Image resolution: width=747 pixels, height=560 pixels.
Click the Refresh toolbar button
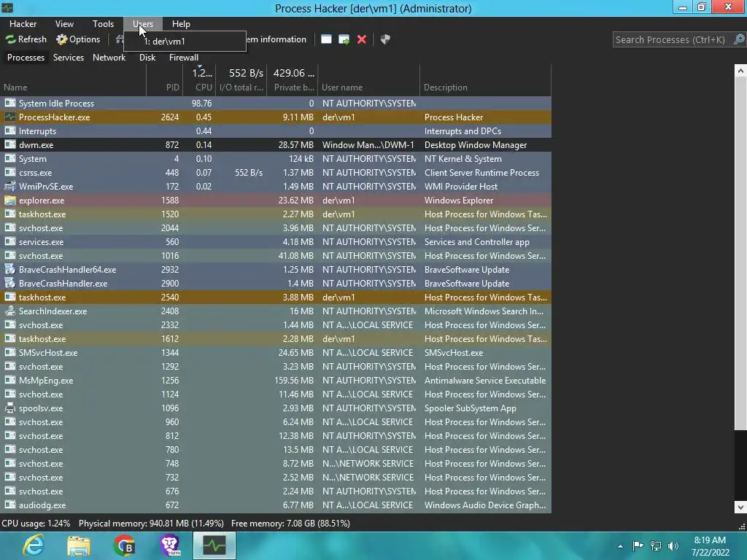pos(26,39)
